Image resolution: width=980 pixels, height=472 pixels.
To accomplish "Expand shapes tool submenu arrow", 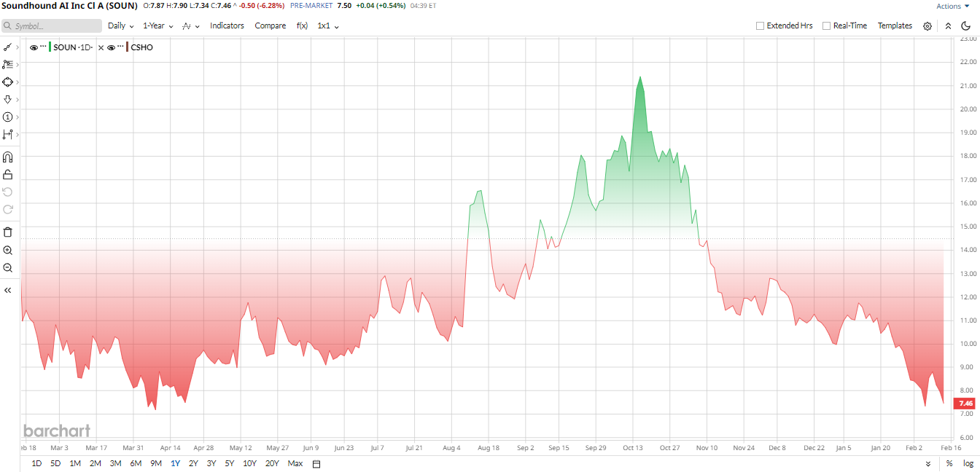I will 17,82.
